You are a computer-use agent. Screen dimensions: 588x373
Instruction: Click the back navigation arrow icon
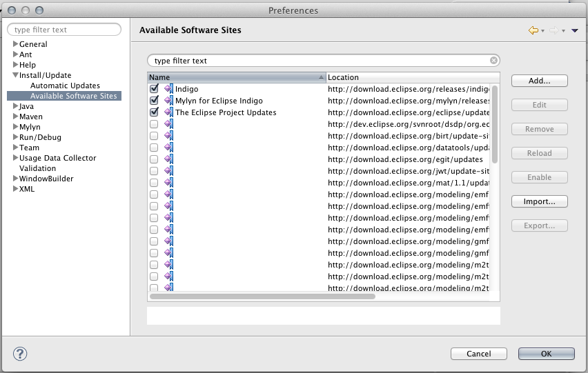point(533,30)
